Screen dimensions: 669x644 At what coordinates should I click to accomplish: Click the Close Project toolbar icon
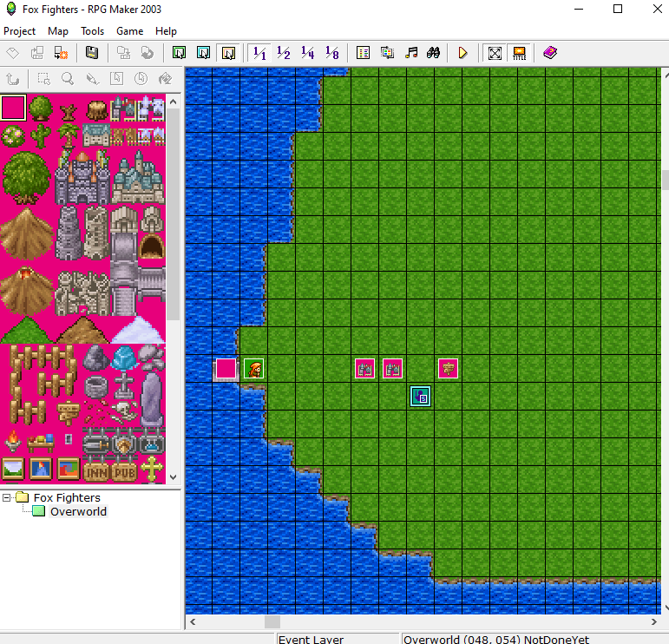coord(61,53)
